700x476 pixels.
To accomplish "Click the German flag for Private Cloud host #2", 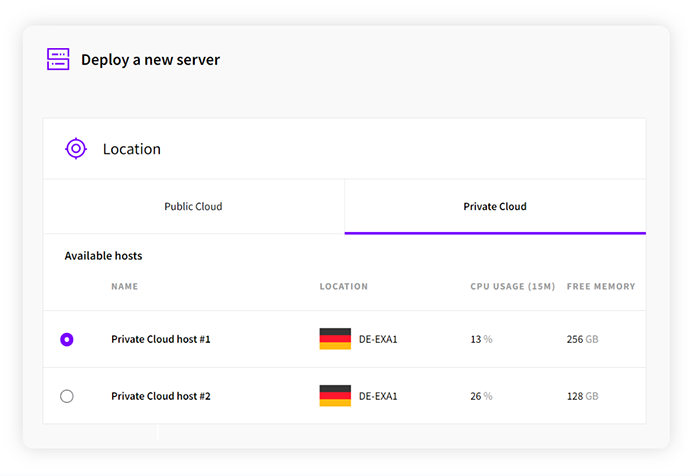I will click(x=335, y=396).
